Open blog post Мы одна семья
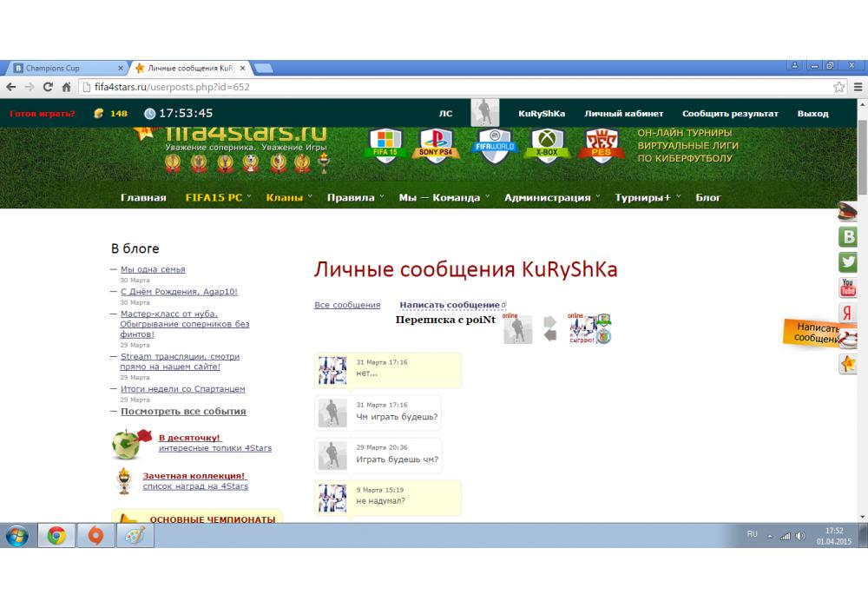This screenshot has width=868, height=608. coord(153,269)
